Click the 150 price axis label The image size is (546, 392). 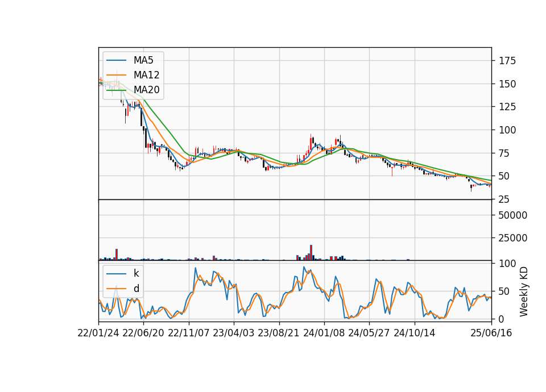click(507, 84)
